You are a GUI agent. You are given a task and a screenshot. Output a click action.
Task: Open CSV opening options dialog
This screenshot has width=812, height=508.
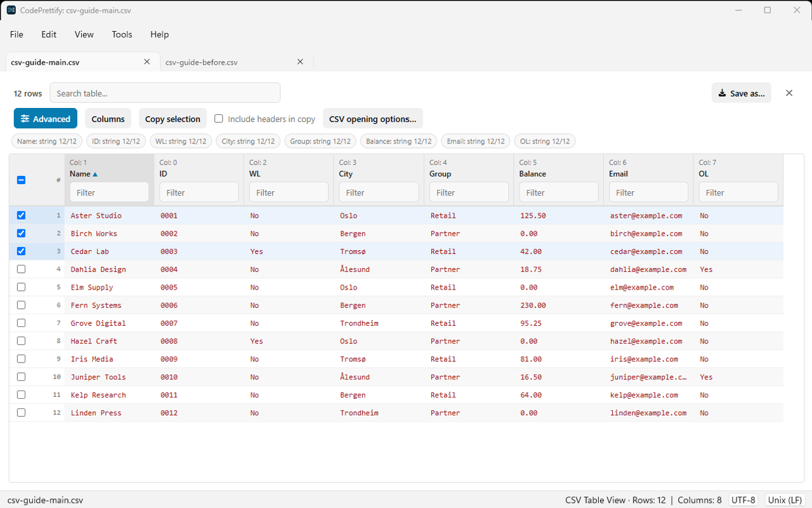click(373, 119)
